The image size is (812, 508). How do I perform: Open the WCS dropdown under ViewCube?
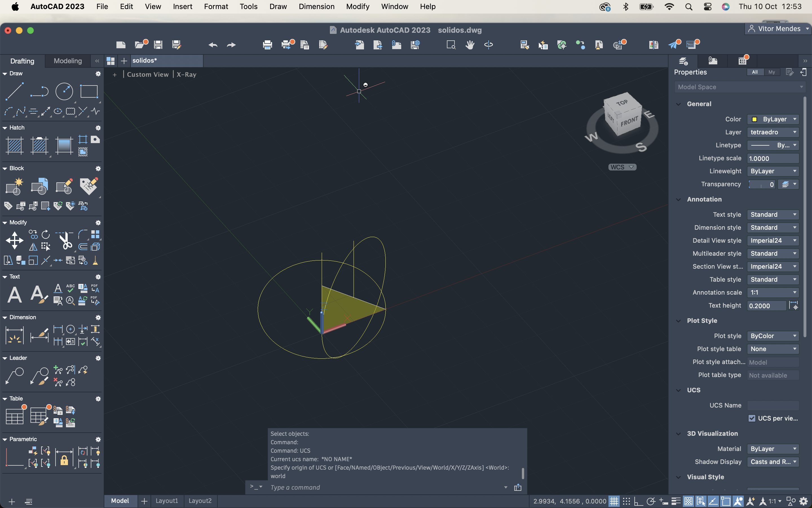point(622,167)
